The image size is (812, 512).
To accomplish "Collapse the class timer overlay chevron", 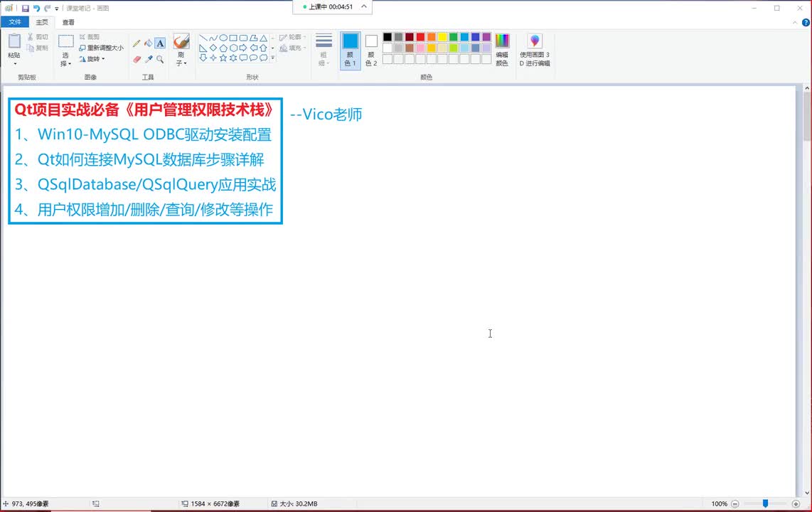I will (364, 6).
